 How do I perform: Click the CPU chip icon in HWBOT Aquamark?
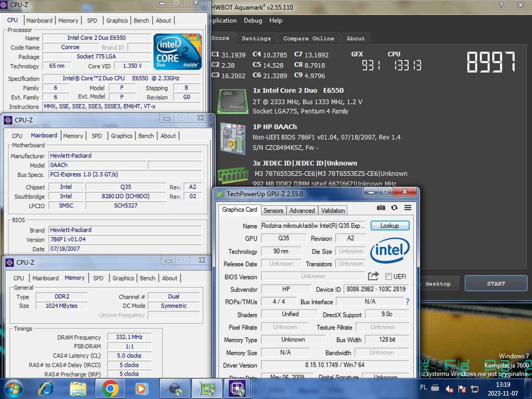coord(232,101)
